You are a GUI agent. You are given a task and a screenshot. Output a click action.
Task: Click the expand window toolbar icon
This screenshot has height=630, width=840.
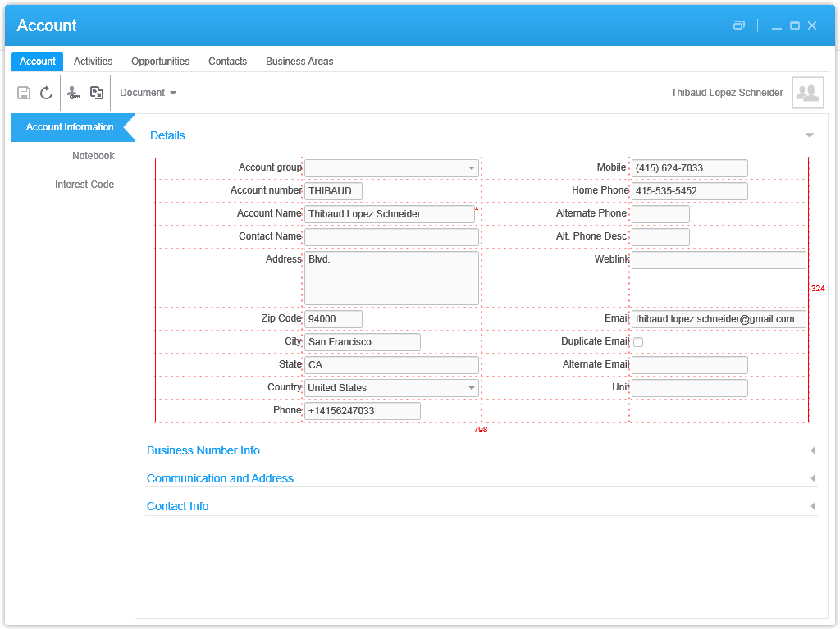pyautogui.click(x=97, y=93)
